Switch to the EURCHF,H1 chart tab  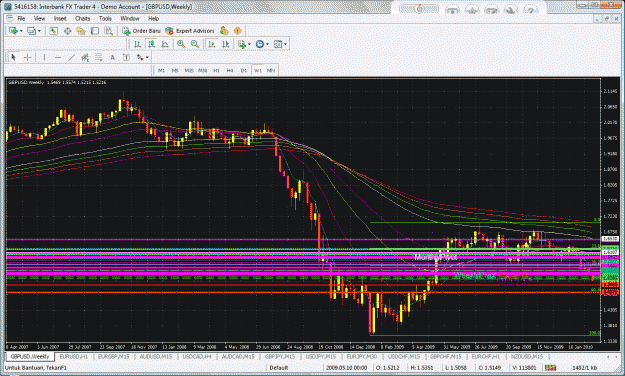point(485,356)
